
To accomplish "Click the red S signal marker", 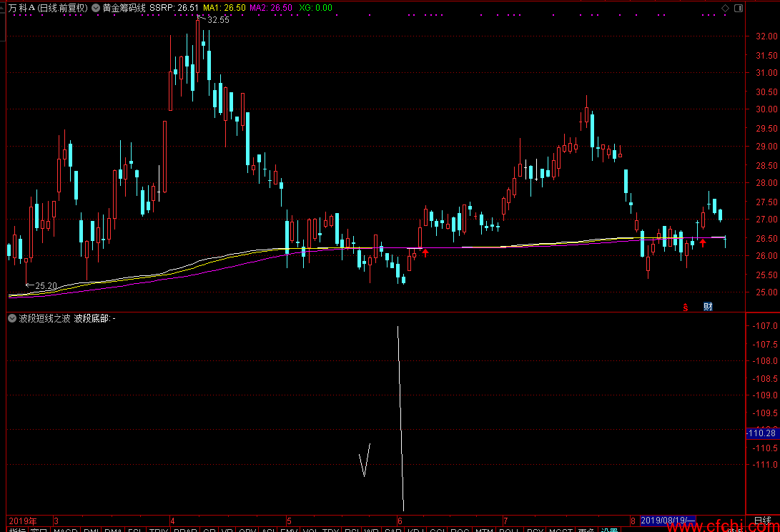I will [x=686, y=307].
